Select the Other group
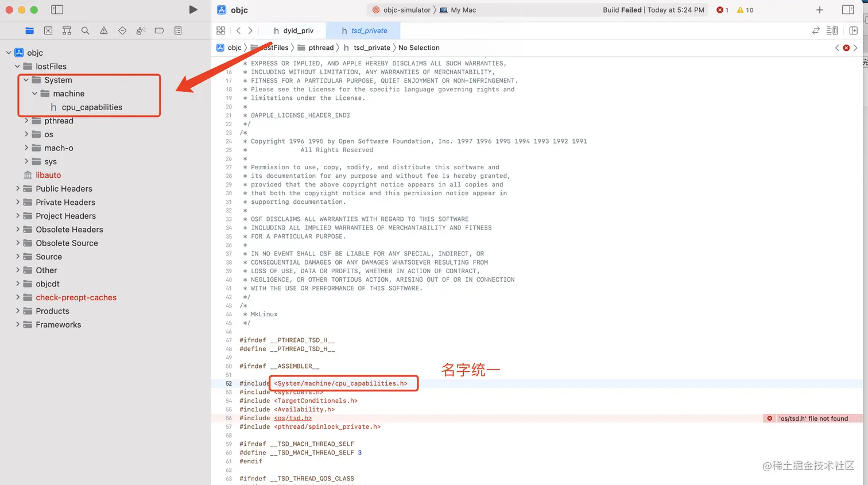The width and height of the screenshot is (868, 485). click(x=40, y=270)
